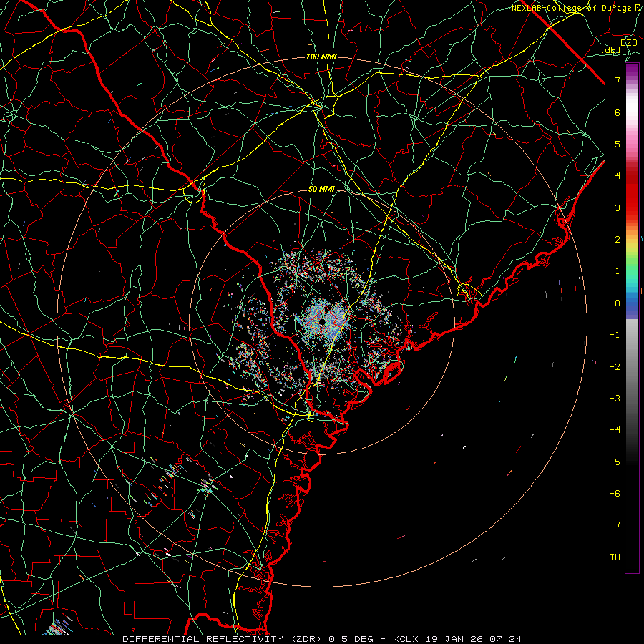Click the -1 value on the color scale
Viewport: 644px width, 644px height.
click(x=615, y=335)
